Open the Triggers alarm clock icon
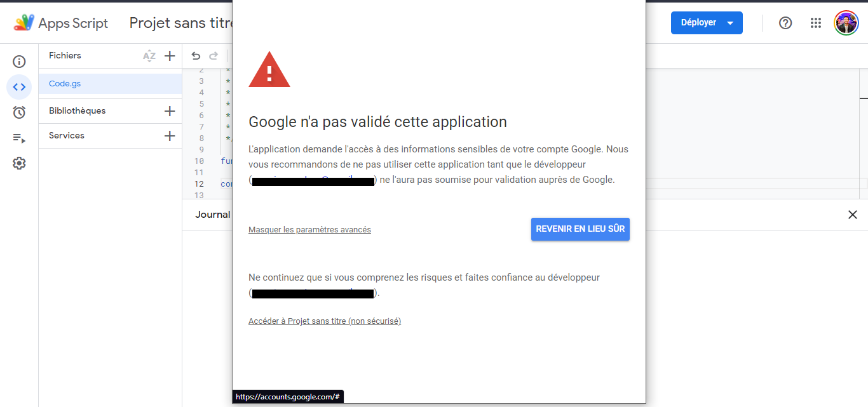 pos(19,112)
